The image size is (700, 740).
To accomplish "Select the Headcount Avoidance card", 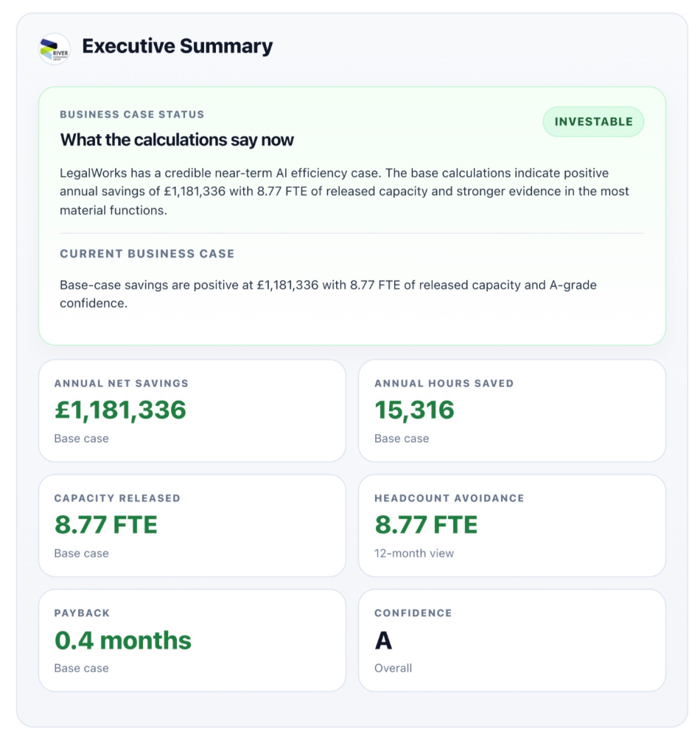I will point(512,526).
